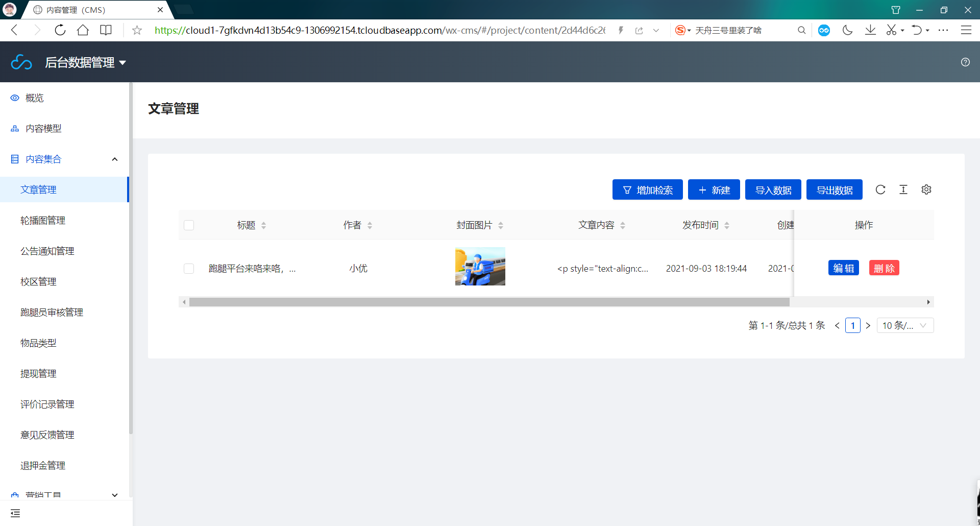Screen dimensions: 980x526
Task: Open the 跑腿员审核管理 menu item
Action: [x=52, y=312]
